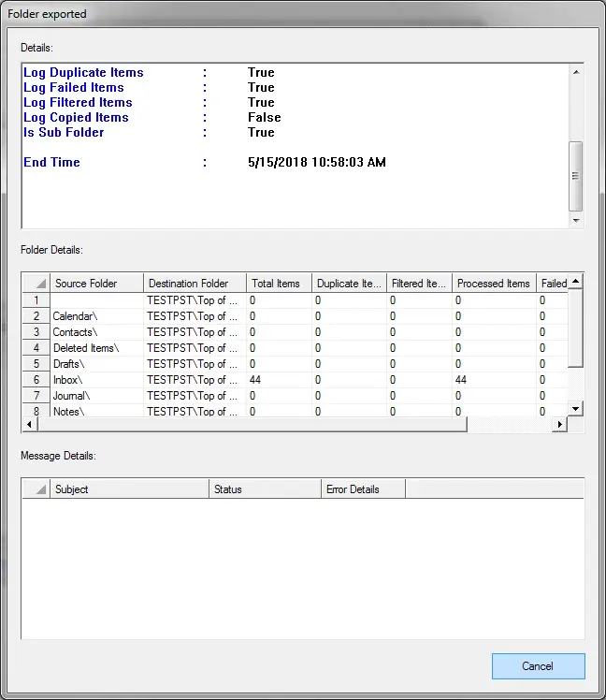Click Folder Details select-all corner cell
This screenshot has width=606, height=700.
(36, 284)
